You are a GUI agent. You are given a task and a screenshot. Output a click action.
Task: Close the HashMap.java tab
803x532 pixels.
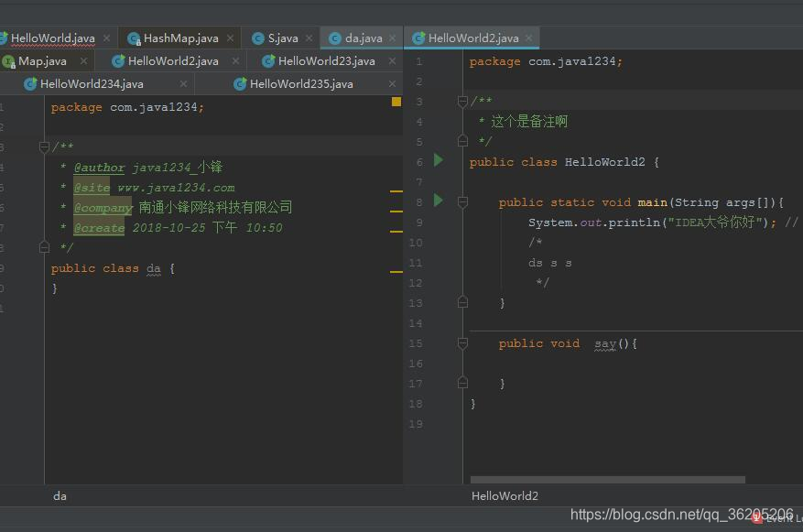(x=231, y=38)
